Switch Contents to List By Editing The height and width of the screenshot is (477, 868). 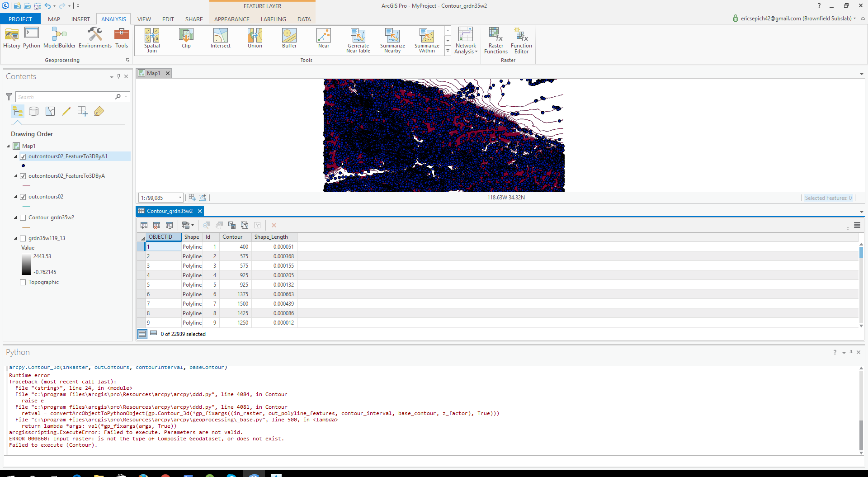66,111
